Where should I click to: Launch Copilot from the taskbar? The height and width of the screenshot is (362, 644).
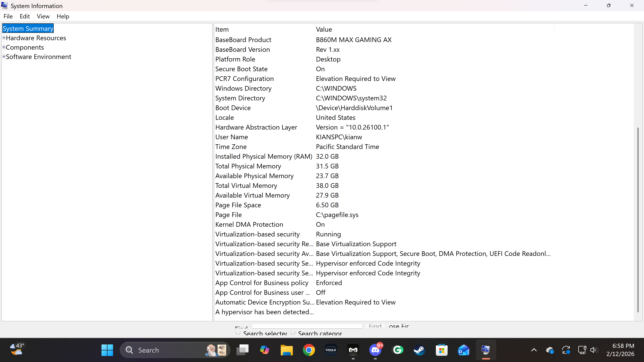coord(264,350)
